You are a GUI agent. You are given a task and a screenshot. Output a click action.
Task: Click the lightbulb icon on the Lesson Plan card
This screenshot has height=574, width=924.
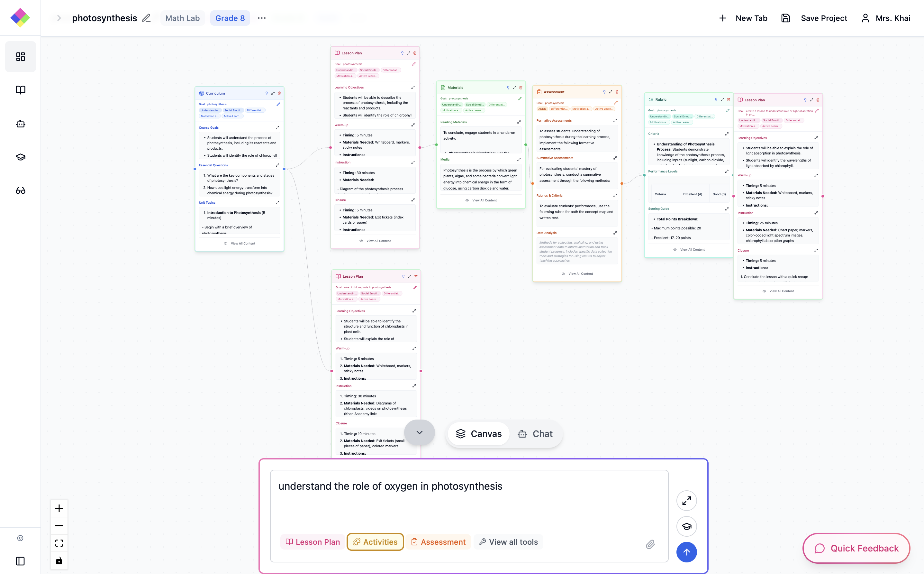tap(403, 53)
